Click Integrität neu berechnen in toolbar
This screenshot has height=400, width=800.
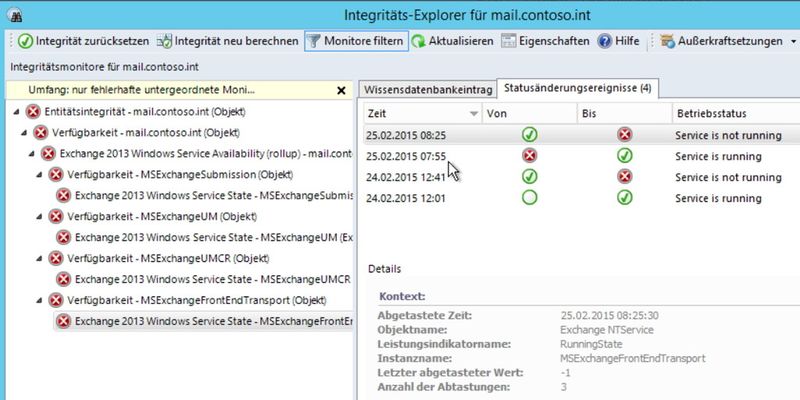click(x=228, y=41)
